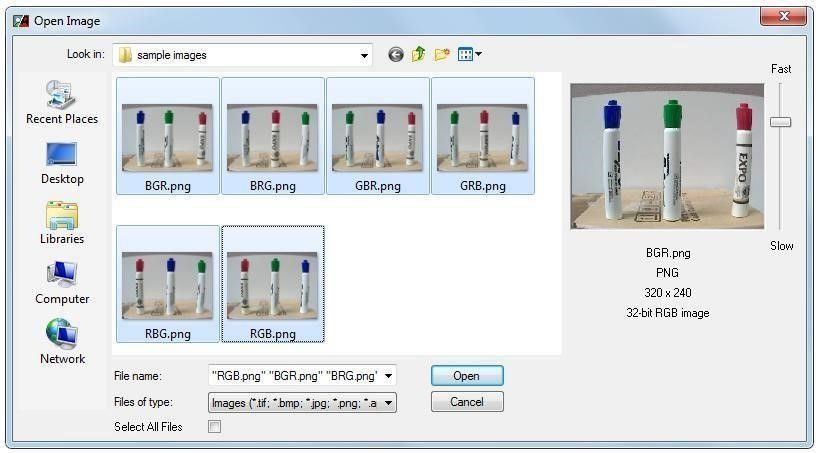Select the RBG.png thumbnail

[167, 284]
